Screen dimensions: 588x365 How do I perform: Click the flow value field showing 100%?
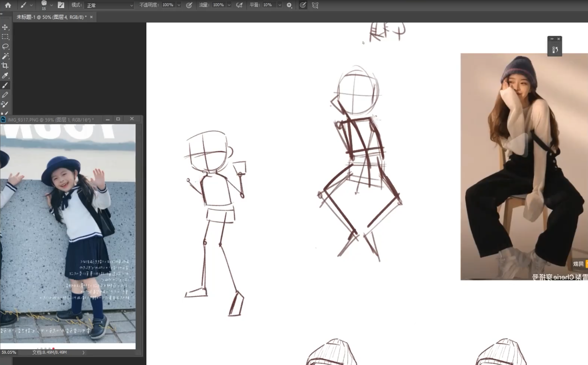tap(219, 5)
